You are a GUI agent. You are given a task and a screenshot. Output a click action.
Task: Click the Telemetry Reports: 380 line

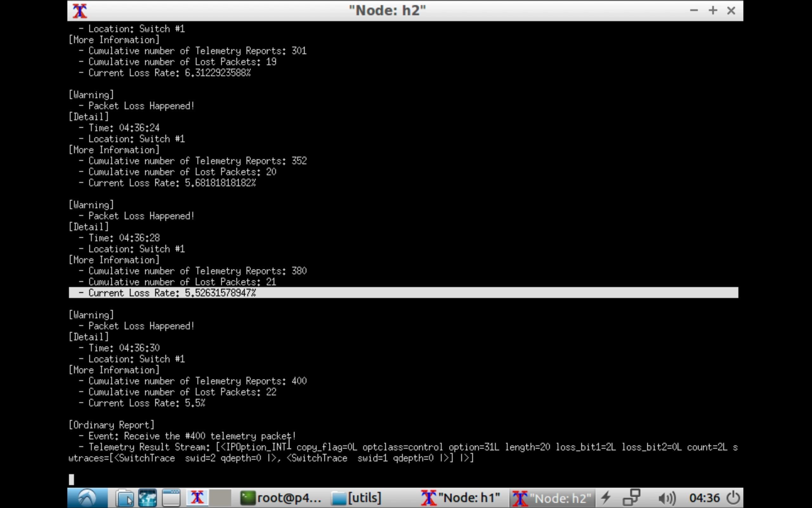(x=193, y=271)
